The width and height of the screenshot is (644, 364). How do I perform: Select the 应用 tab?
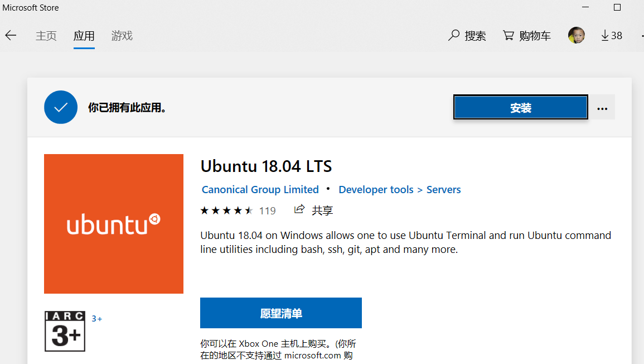[x=84, y=36]
